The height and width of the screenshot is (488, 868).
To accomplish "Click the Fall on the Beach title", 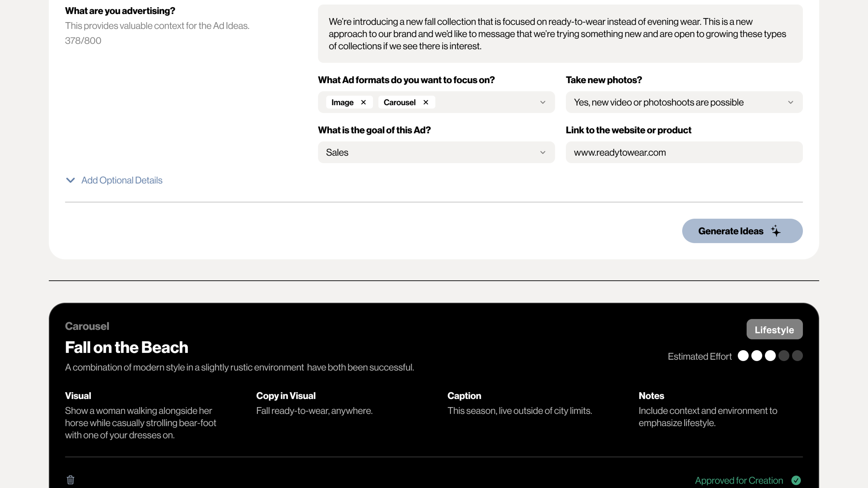I will tap(126, 347).
